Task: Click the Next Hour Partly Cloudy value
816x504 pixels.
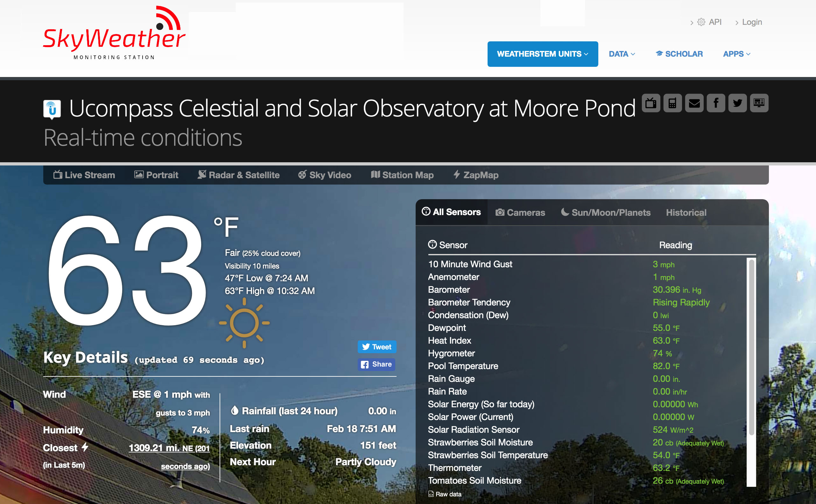Action: [366, 462]
